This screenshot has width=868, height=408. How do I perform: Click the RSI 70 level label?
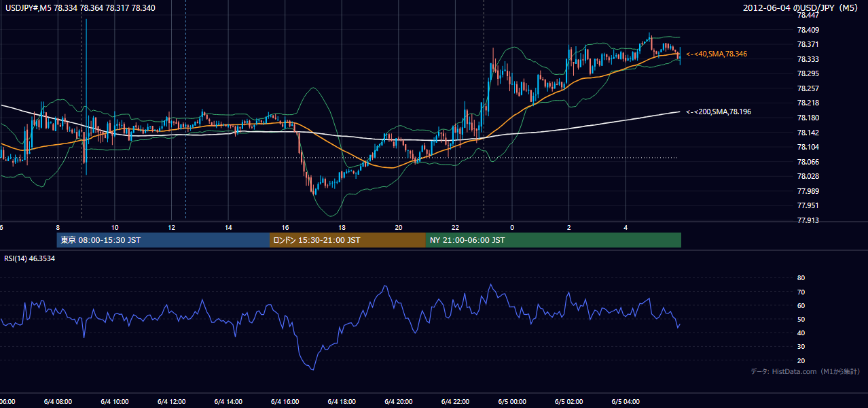pos(801,292)
